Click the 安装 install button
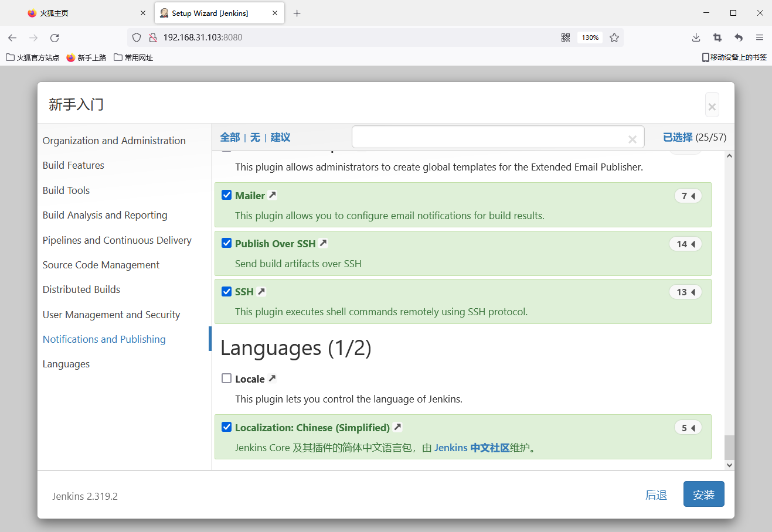The width and height of the screenshot is (772, 532). point(703,495)
